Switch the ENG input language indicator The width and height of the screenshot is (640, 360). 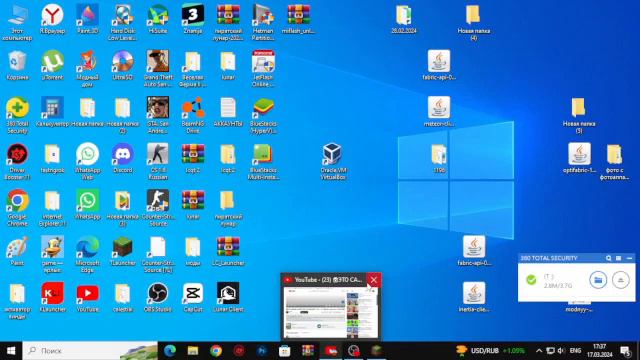[575, 351]
